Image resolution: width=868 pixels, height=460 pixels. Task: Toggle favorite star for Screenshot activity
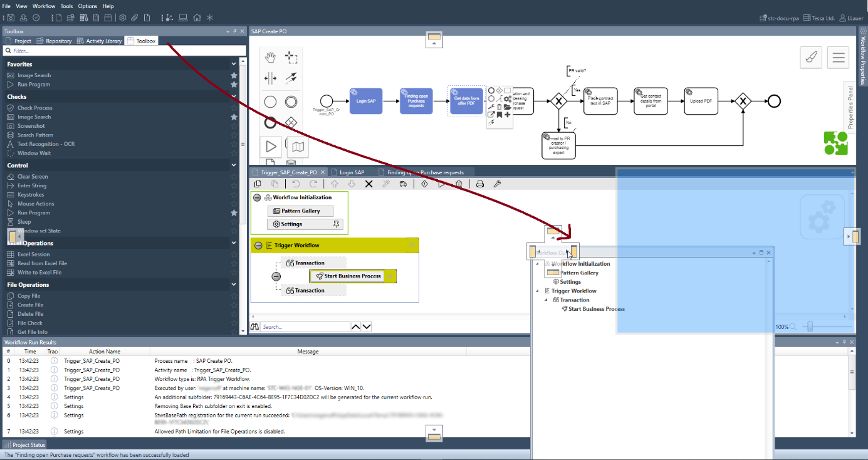[x=234, y=126]
